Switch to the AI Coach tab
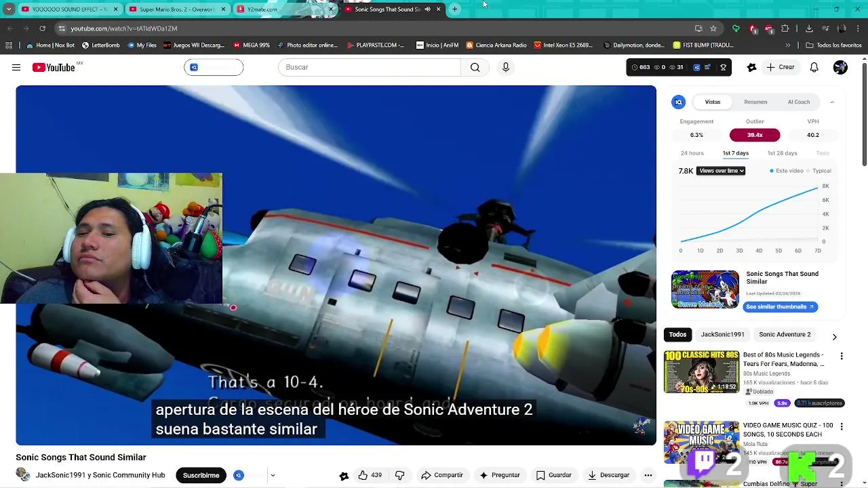Image resolution: width=868 pixels, height=488 pixels. [x=798, y=102]
